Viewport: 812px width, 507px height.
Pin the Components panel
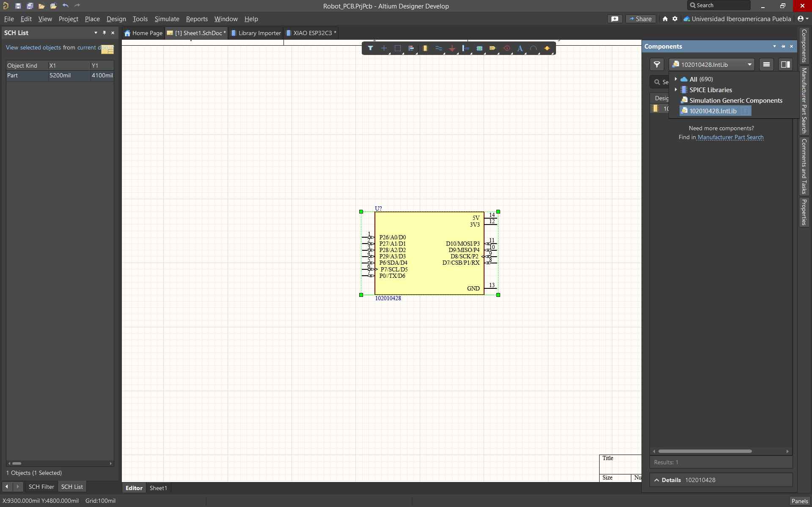pyautogui.click(x=783, y=47)
